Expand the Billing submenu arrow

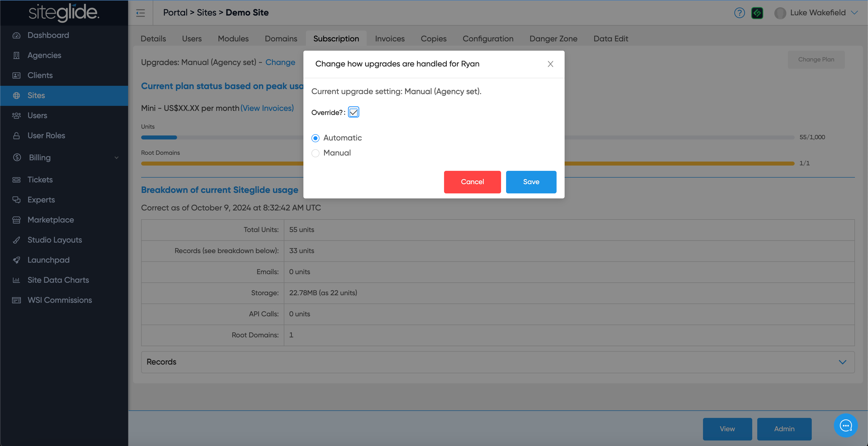click(x=116, y=158)
